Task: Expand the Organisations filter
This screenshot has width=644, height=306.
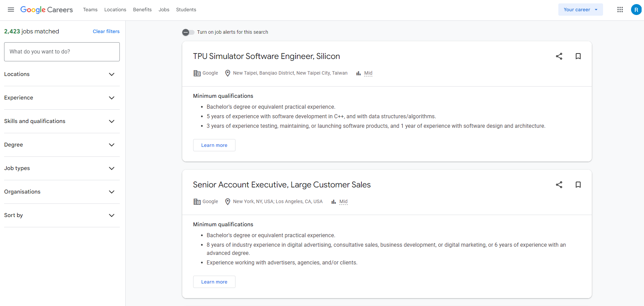Action: [x=62, y=192]
